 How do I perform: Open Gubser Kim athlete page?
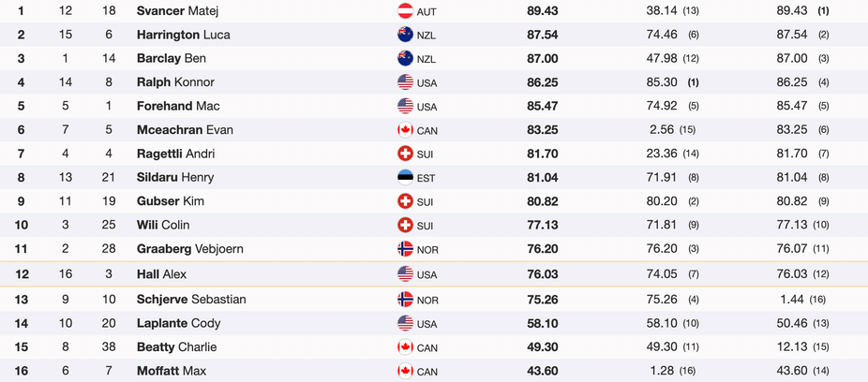click(171, 201)
